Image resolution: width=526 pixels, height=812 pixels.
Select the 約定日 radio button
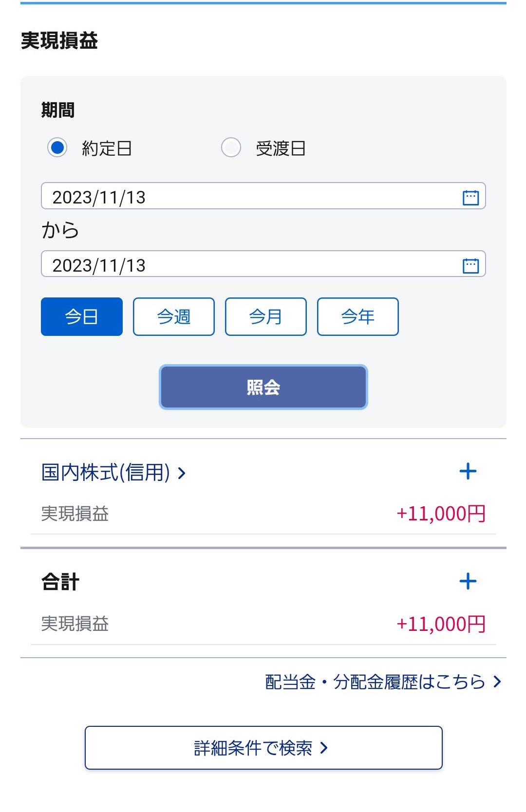click(57, 148)
